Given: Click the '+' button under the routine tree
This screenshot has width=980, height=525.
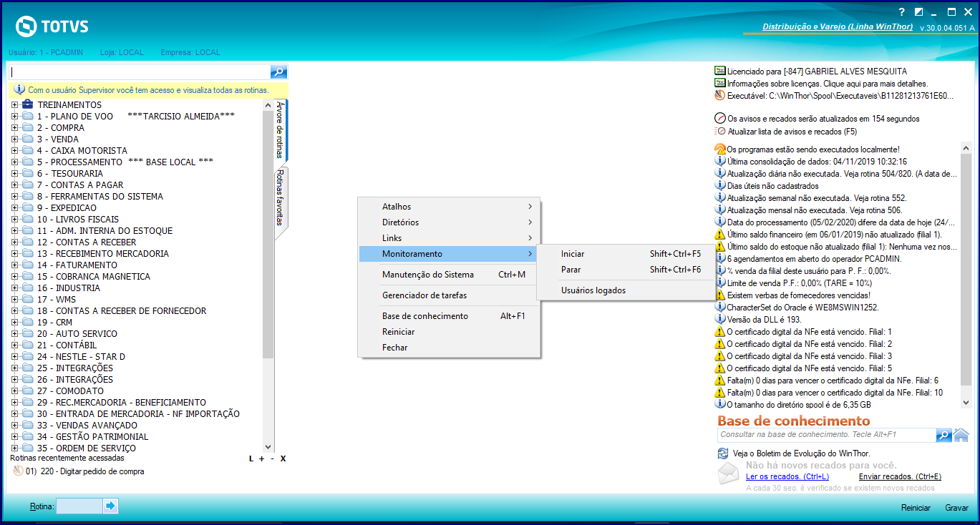Looking at the screenshot, I should (x=262, y=458).
